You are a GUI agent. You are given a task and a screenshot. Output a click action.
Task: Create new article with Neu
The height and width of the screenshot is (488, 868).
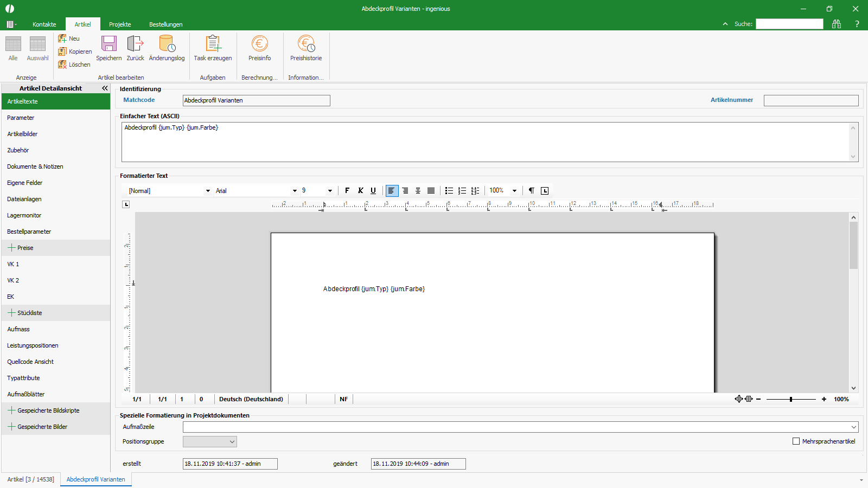pyautogui.click(x=69, y=38)
